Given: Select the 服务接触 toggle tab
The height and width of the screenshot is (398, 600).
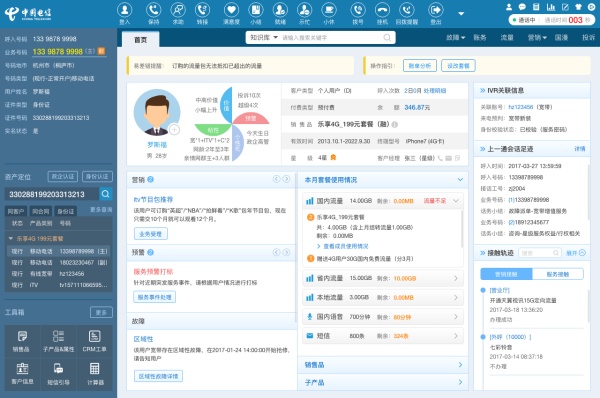Looking at the screenshot, I should pyautogui.click(x=558, y=274).
